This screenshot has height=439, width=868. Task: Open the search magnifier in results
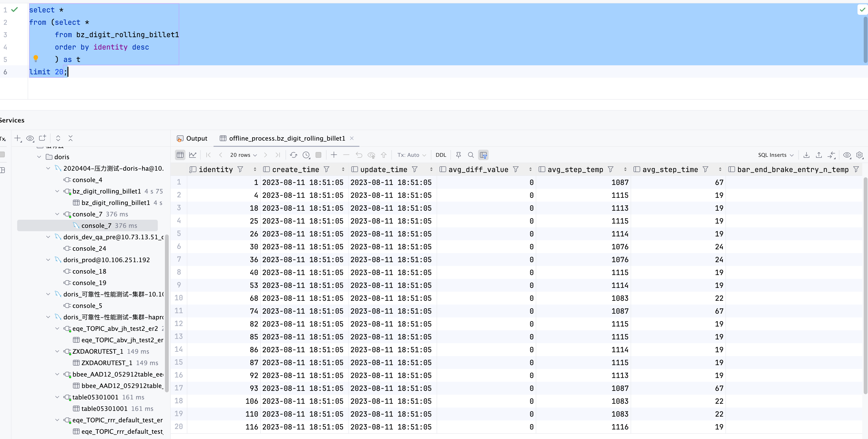pyautogui.click(x=471, y=155)
